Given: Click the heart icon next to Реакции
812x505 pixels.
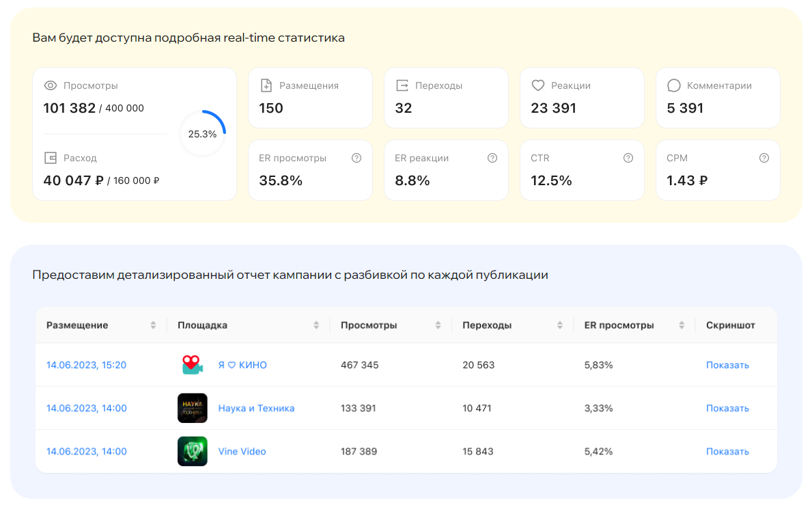Looking at the screenshot, I should click(x=538, y=85).
